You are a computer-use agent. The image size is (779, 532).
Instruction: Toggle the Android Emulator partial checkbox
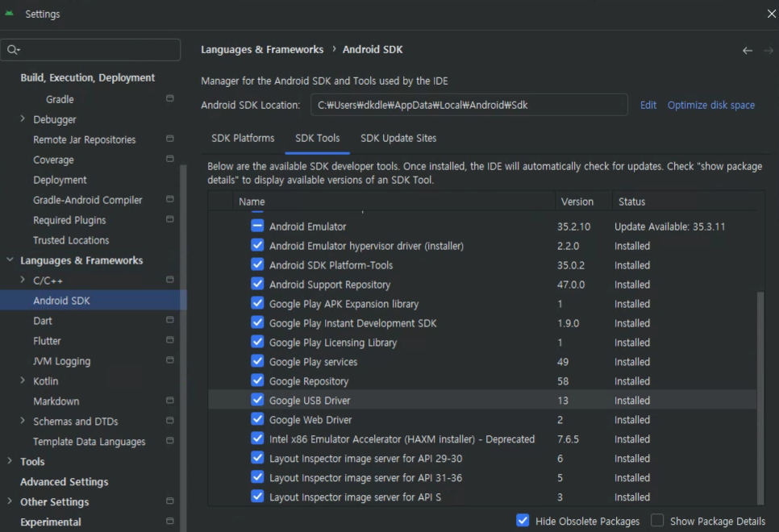tap(257, 226)
